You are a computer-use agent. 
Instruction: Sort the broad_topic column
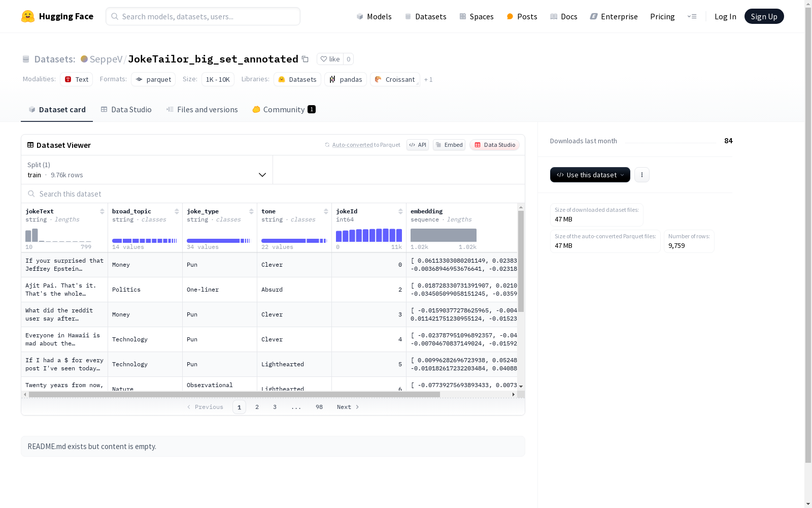coord(177,211)
